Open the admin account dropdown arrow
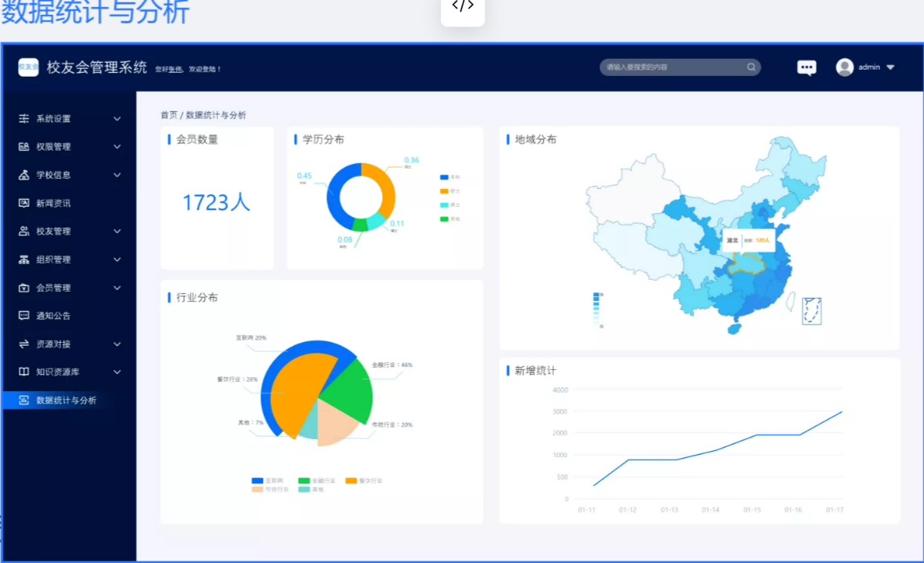The height and width of the screenshot is (563, 924). point(890,67)
